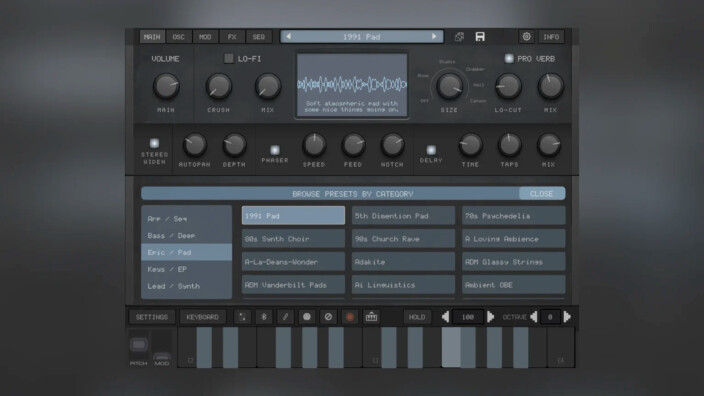The height and width of the screenshot is (396, 704).
Task: Click the delay TAPS knob
Action: click(509, 145)
